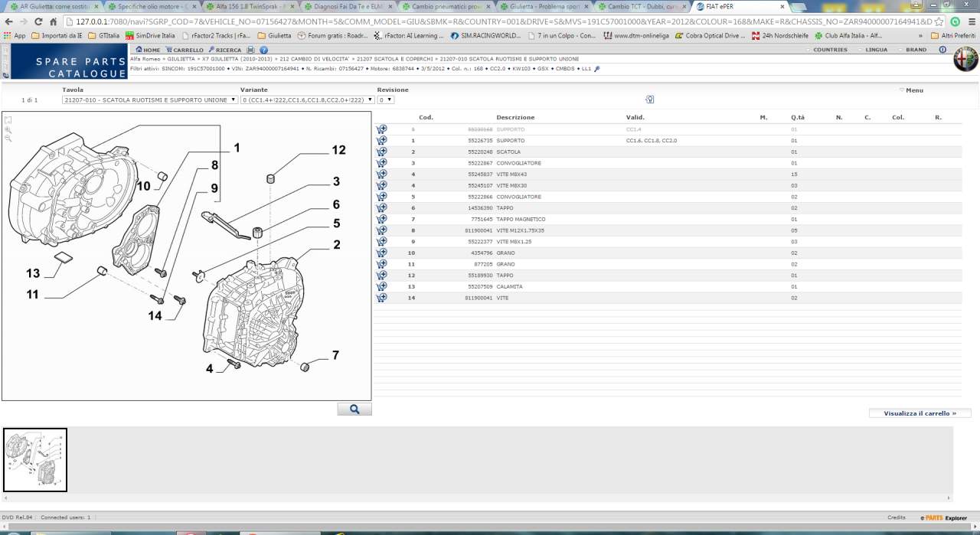Image resolution: width=980 pixels, height=535 pixels.
Task: Open RICERCA search
Action: tap(225, 50)
